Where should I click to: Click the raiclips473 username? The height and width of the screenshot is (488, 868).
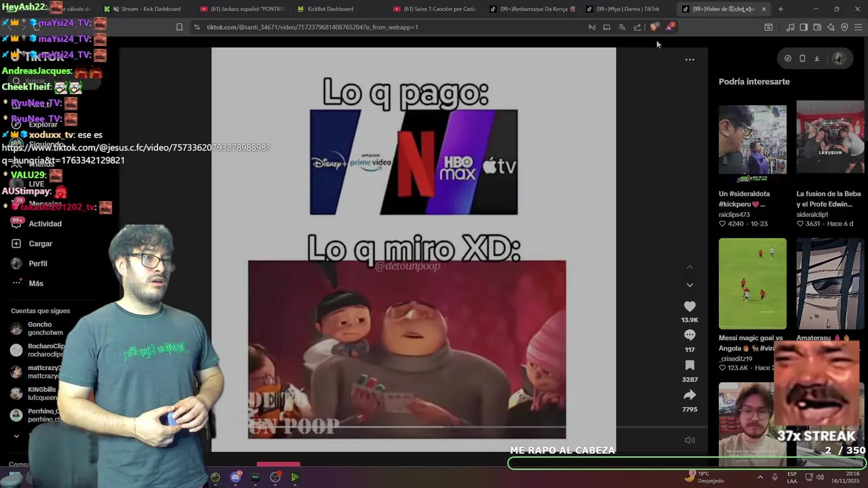click(x=734, y=214)
